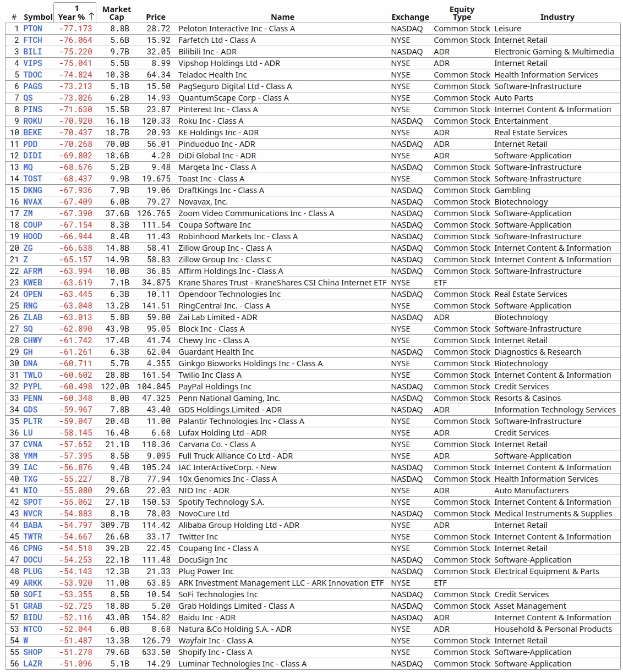Open the PYPL ticker link
Screen dimensions: 623x672
pyautogui.click(x=32, y=387)
